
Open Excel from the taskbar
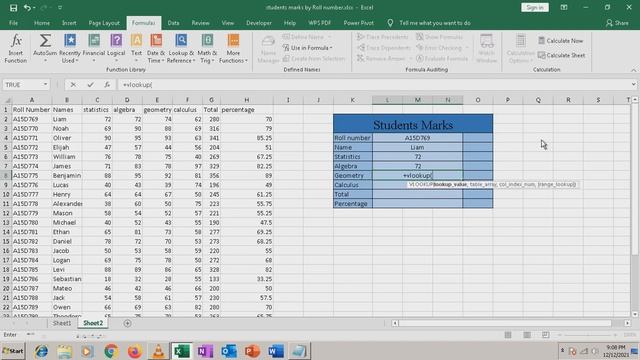point(181,351)
